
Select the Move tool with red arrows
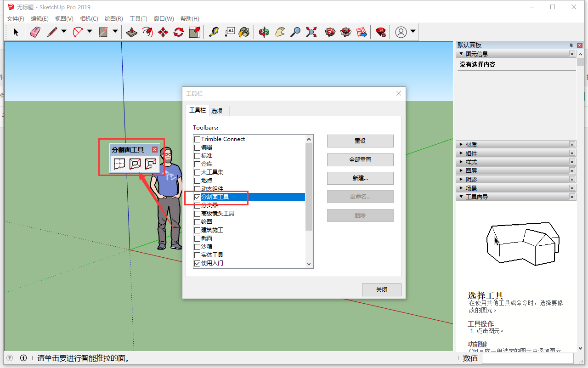pyautogui.click(x=163, y=32)
